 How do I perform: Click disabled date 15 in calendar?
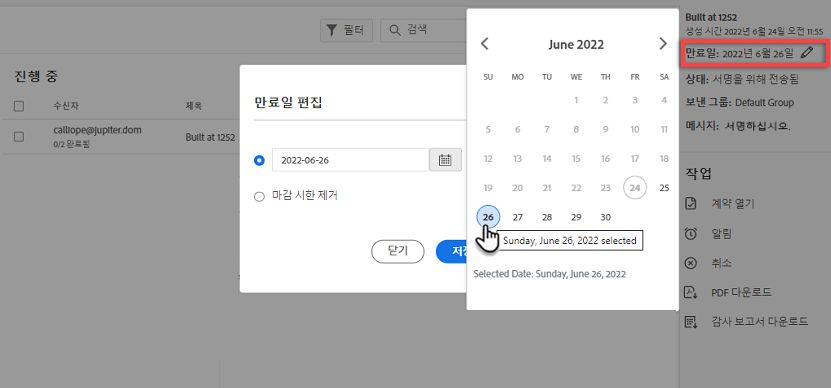(x=576, y=158)
